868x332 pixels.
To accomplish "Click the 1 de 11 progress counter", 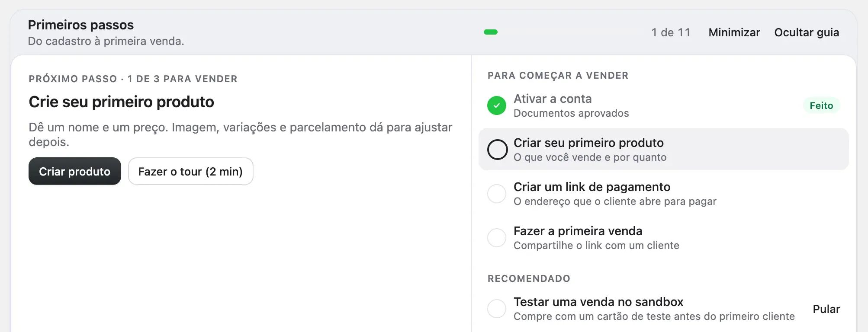I will tap(671, 32).
